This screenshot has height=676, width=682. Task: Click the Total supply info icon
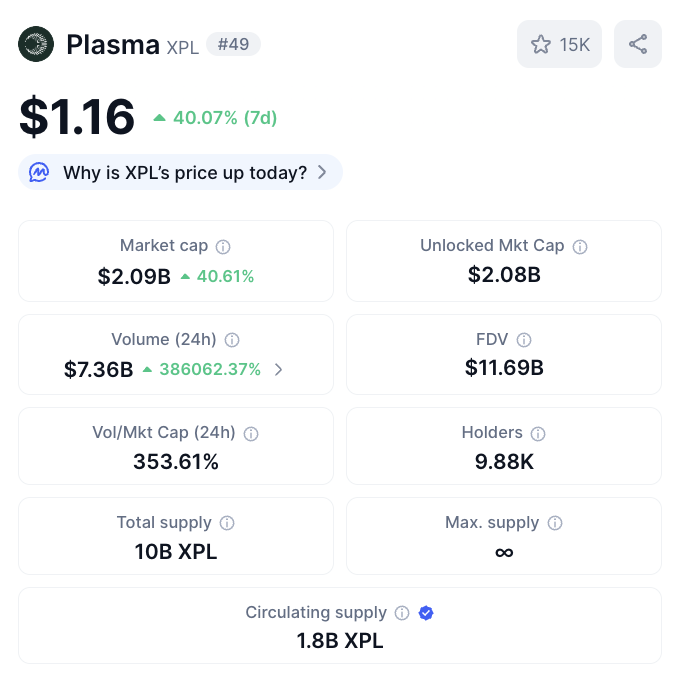(x=227, y=523)
